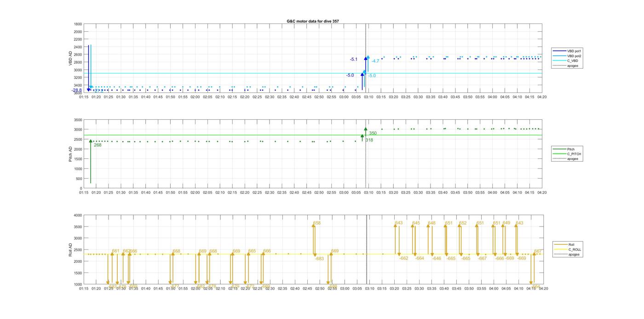Screen dimensions: 644x319
Task: Click the '350' pitch data label
Action: click(373, 133)
